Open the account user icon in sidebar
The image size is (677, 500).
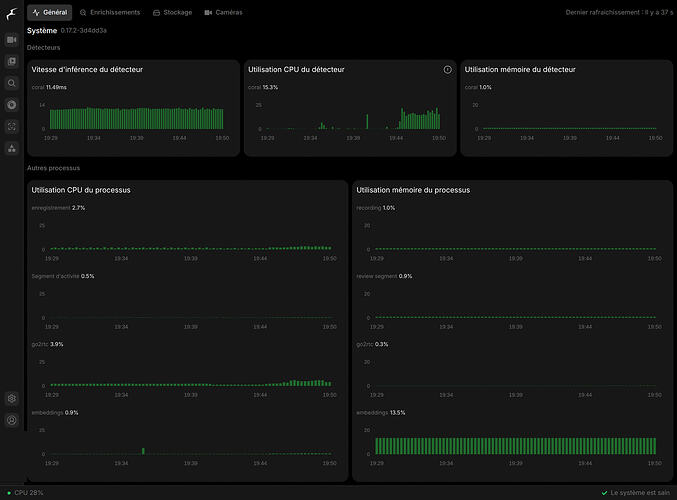coord(12,420)
